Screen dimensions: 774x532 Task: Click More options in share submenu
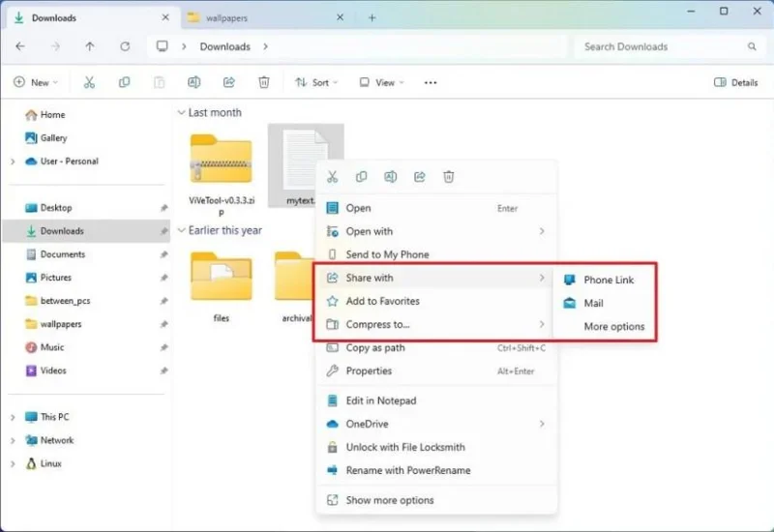click(604, 326)
